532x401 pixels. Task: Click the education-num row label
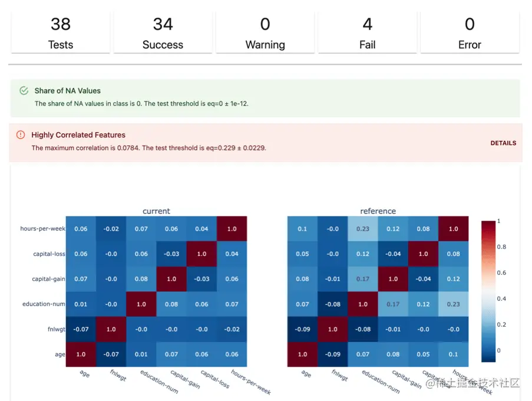42,304
